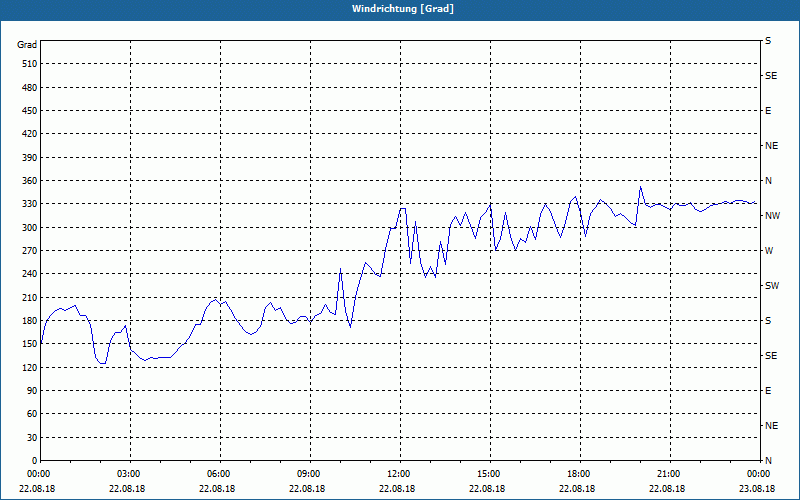Select N compass label aligned with 360
The width and height of the screenshot is (800, 500).
[768, 181]
